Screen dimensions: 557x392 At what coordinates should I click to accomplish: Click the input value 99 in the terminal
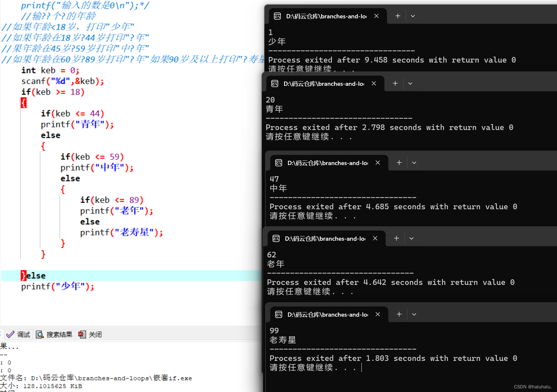(x=274, y=331)
